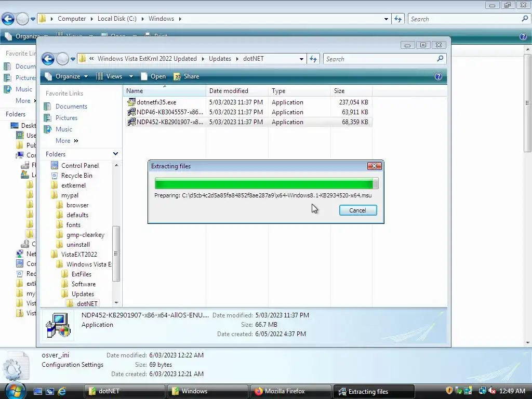Sort by Size column header
The width and height of the screenshot is (532, 399).
352,90
